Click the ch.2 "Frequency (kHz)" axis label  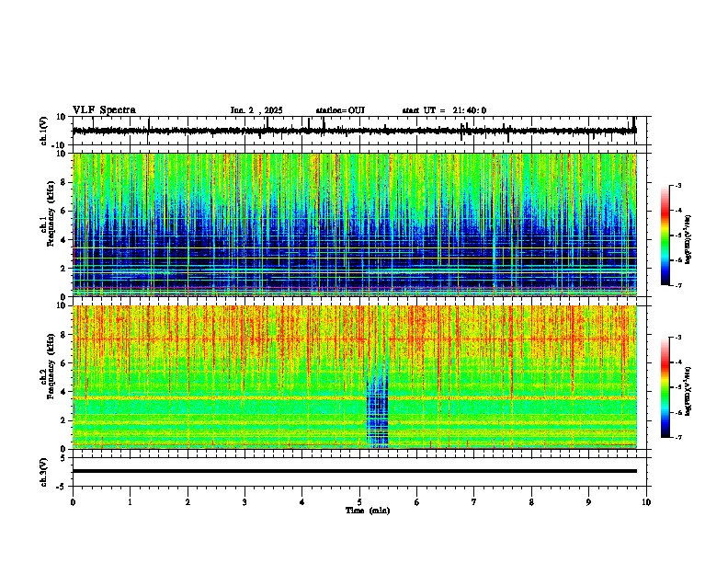pos(51,366)
